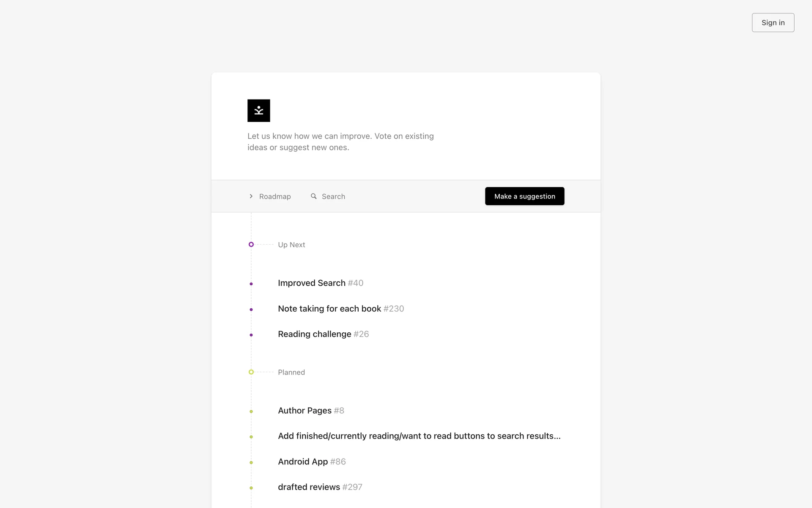This screenshot has width=812, height=508.
Task: Open the Add finished/currently reading buttons suggestion
Action: click(419, 436)
